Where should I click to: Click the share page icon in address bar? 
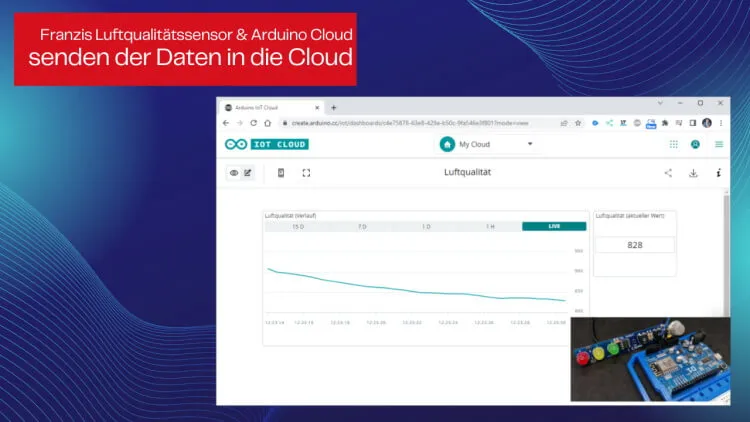pos(564,123)
